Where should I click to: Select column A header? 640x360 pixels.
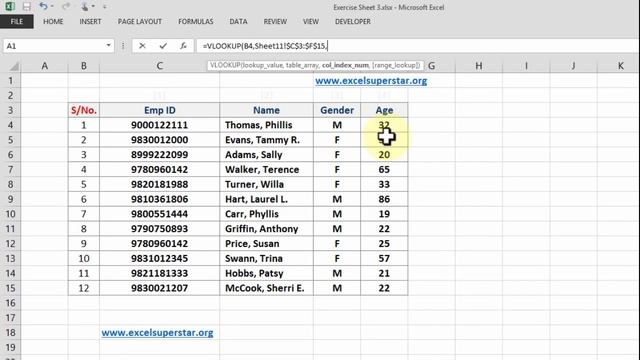(44, 66)
